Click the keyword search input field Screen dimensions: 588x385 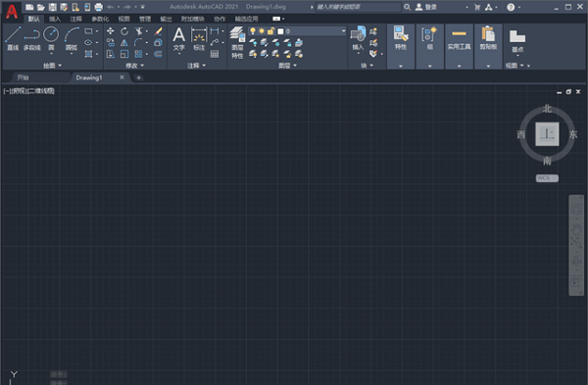358,7
